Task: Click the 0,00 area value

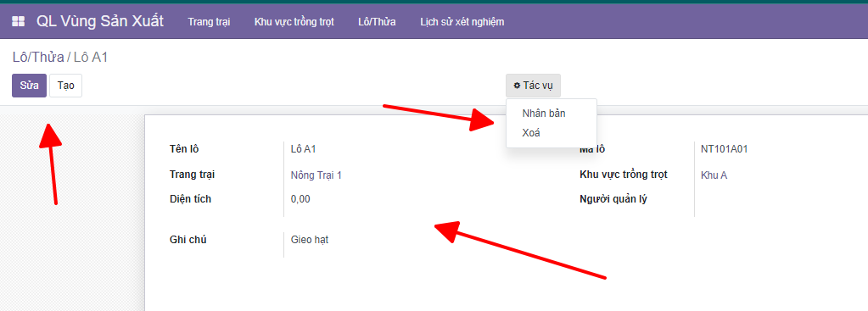Action: (x=300, y=199)
